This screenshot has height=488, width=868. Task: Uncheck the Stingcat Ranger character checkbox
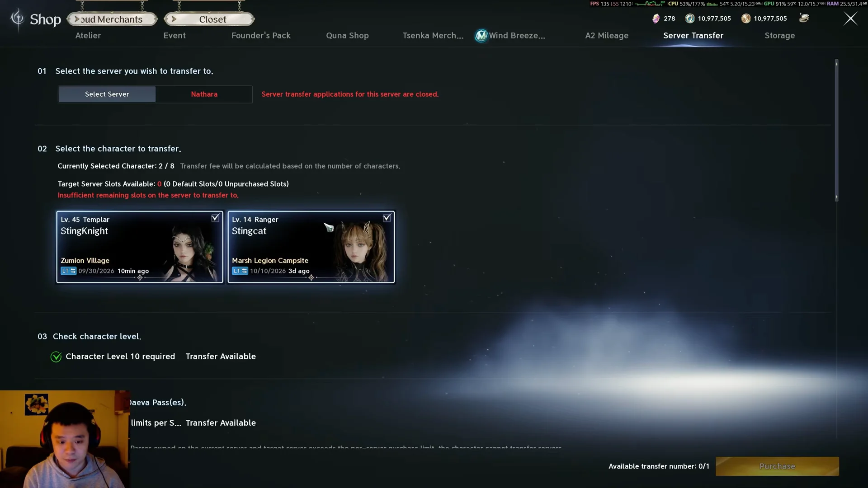pos(387,218)
